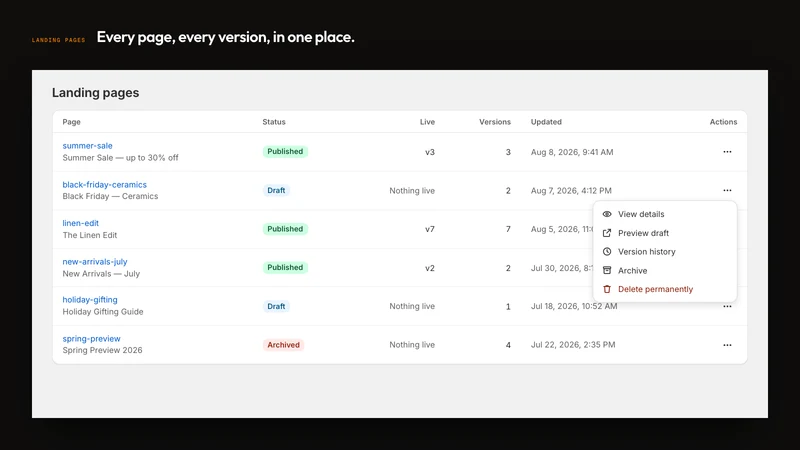The width and height of the screenshot is (800, 450).
Task: Click the Live column header
Action: 428,122
